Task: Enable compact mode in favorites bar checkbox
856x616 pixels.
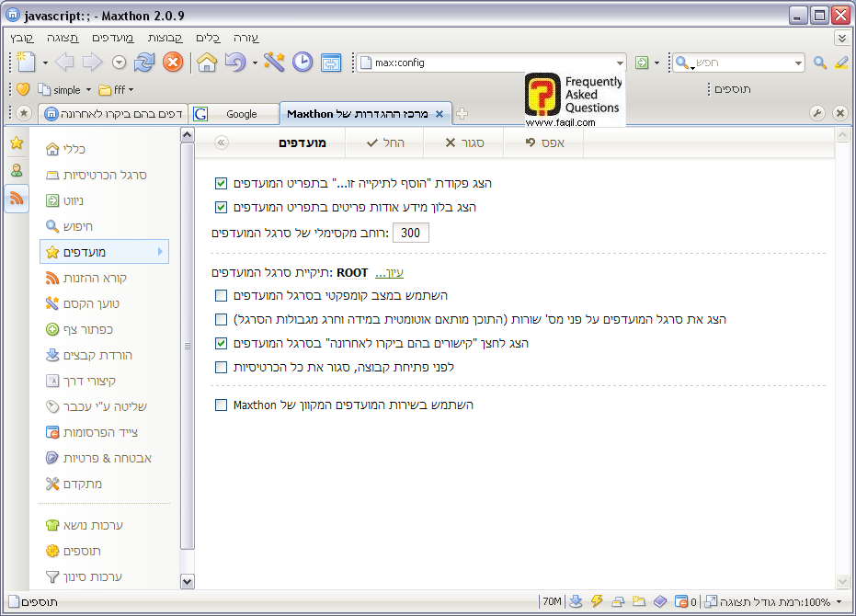Action: point(221,295)
